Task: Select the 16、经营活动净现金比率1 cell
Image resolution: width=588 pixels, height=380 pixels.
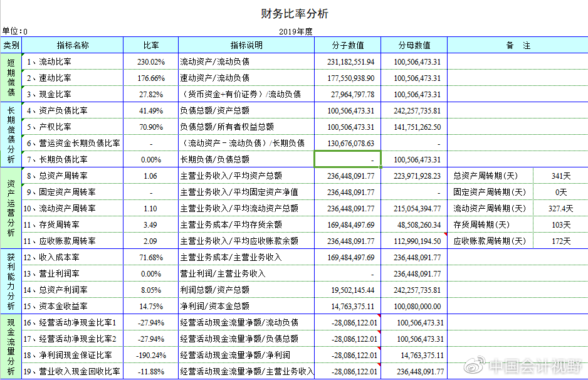Action: [72, 322]
